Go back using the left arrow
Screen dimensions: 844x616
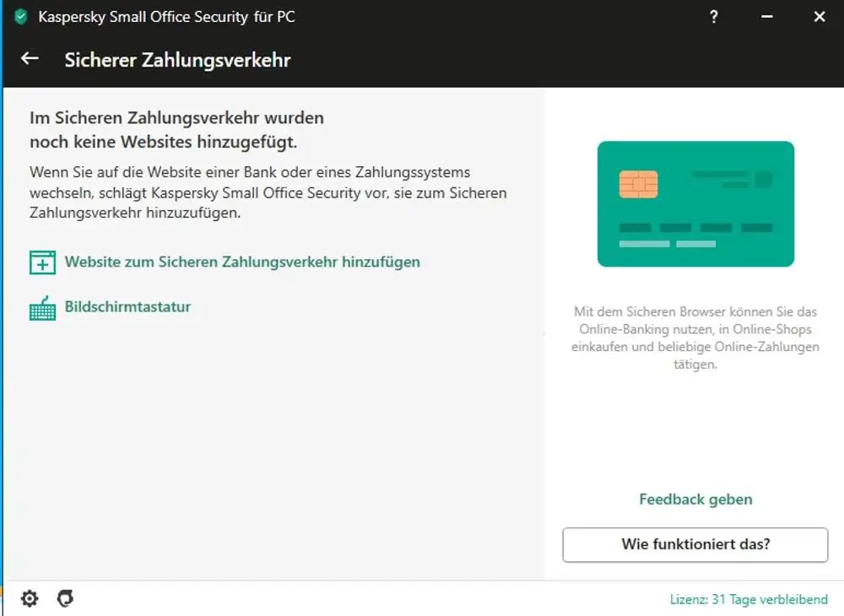click(x=30, y=59)
